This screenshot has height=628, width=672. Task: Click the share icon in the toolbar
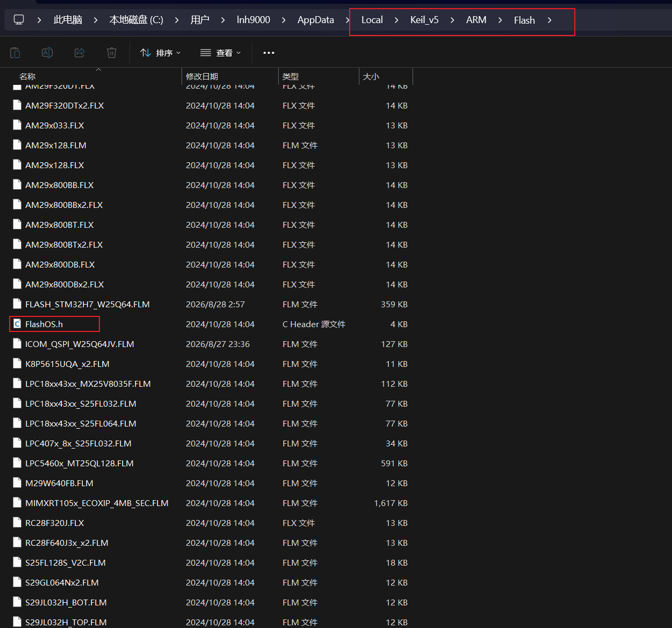(x=80, y=53)
